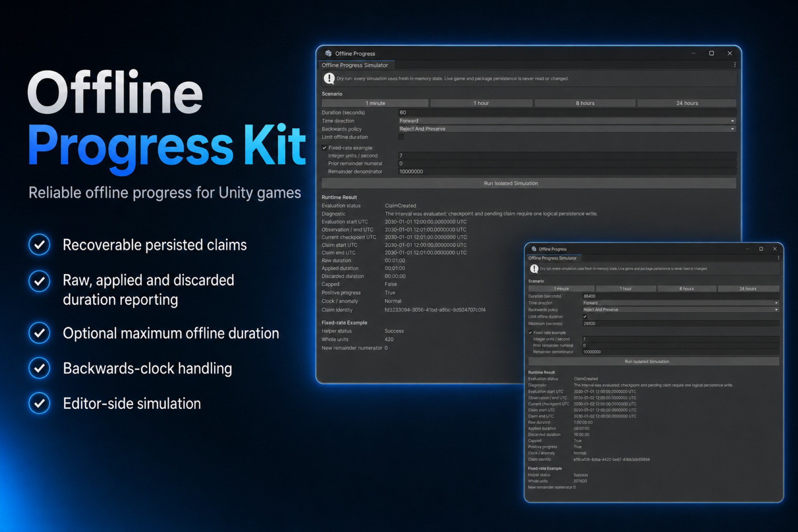
Task: Open Backwards policy dropdown in large window
Action: tap(567, 129)
